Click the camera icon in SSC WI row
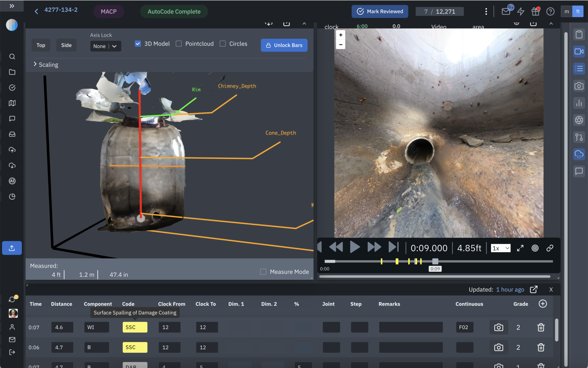588x368 pixels. [x=498, y=327]
